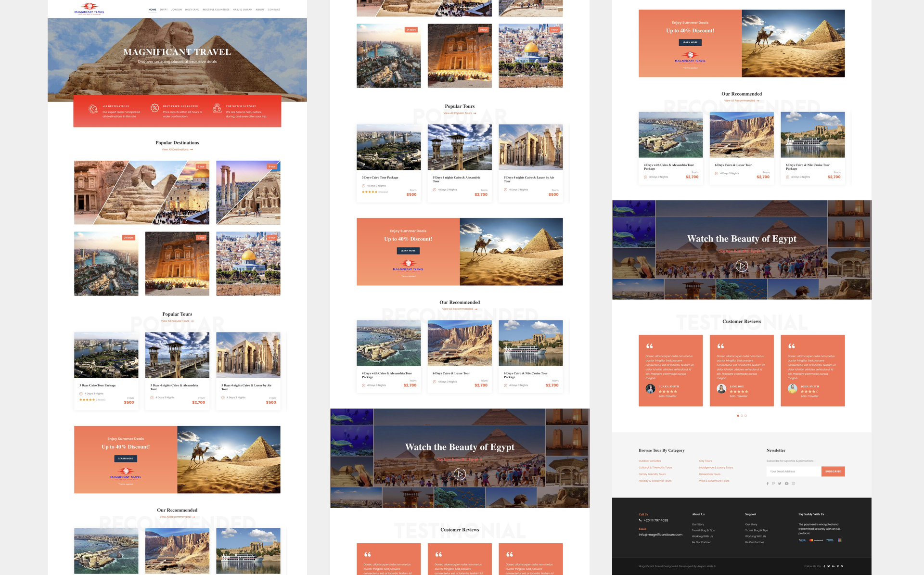The image size is (924, 575).
Task: Click Twitter icon next to Follow Us On
Action: tap(828, 566)
